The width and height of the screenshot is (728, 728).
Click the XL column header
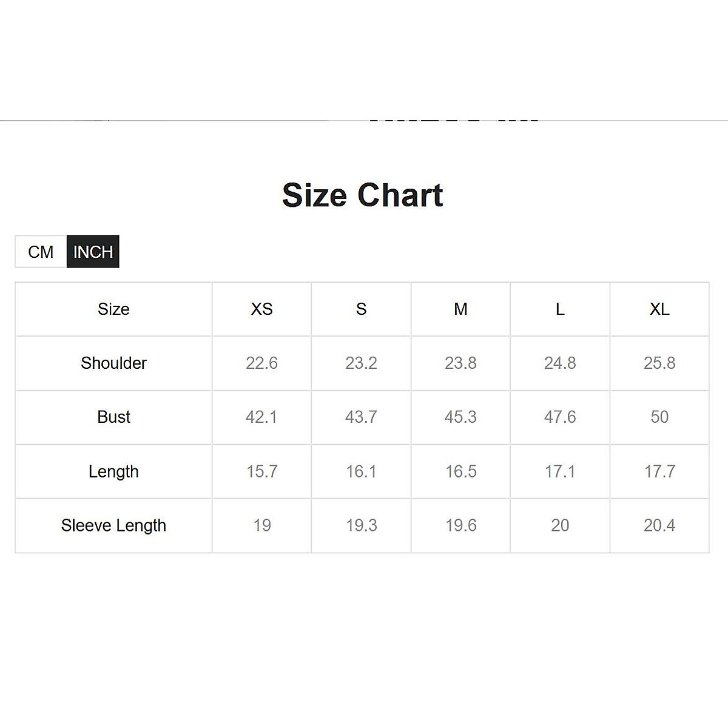point(659,309)
